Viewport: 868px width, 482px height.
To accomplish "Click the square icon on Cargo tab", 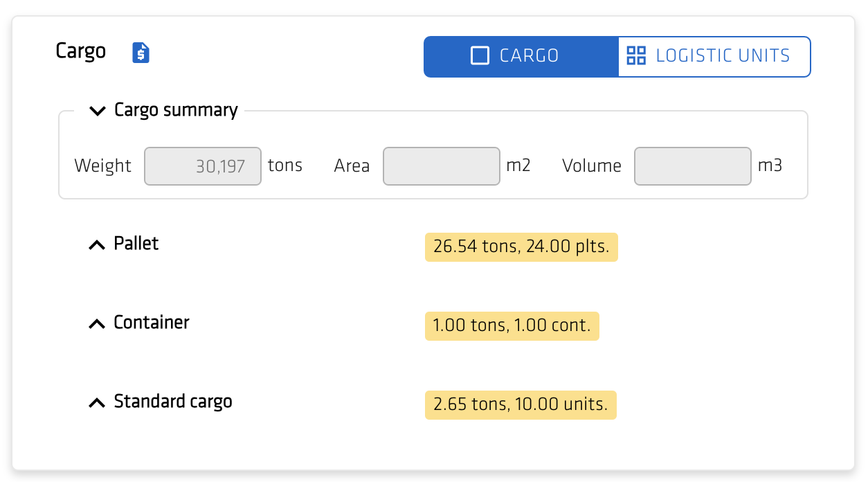I will click(480, 55).
